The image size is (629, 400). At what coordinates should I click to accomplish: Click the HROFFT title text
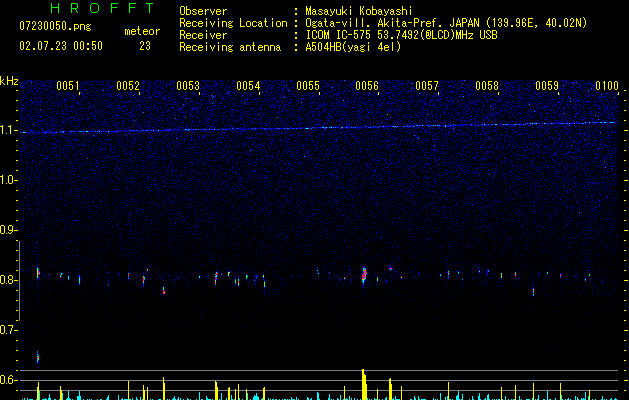point(103,8)
